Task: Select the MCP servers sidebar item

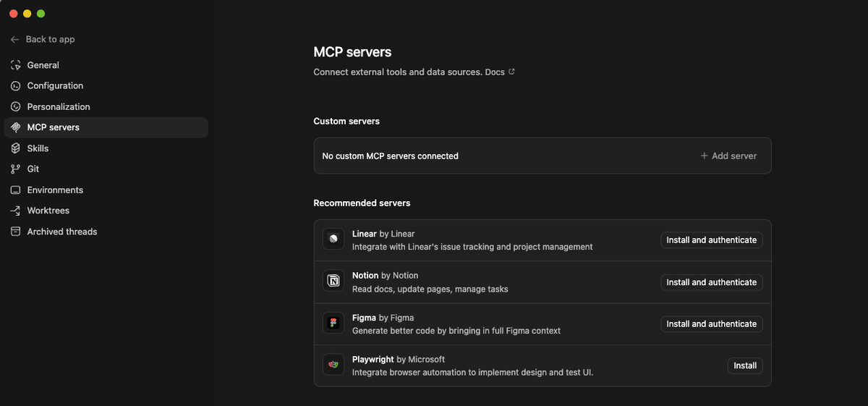Action: coord(54,127)
